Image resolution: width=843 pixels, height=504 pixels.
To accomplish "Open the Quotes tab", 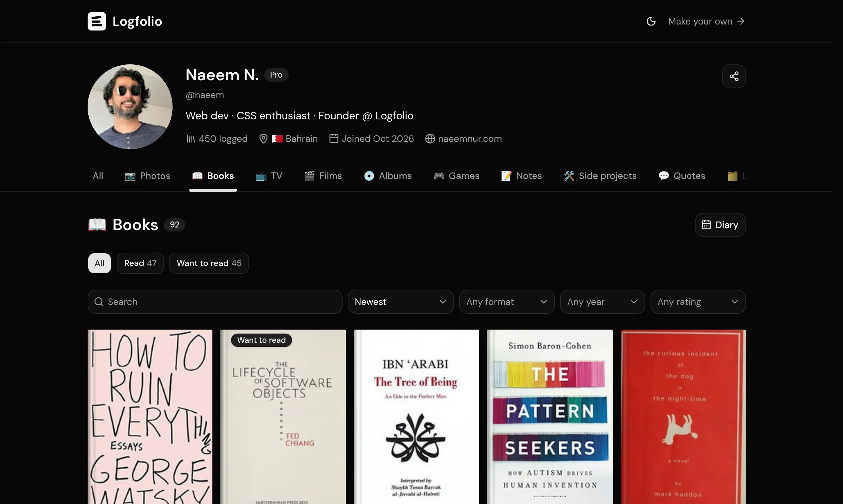I will (682, 176).
